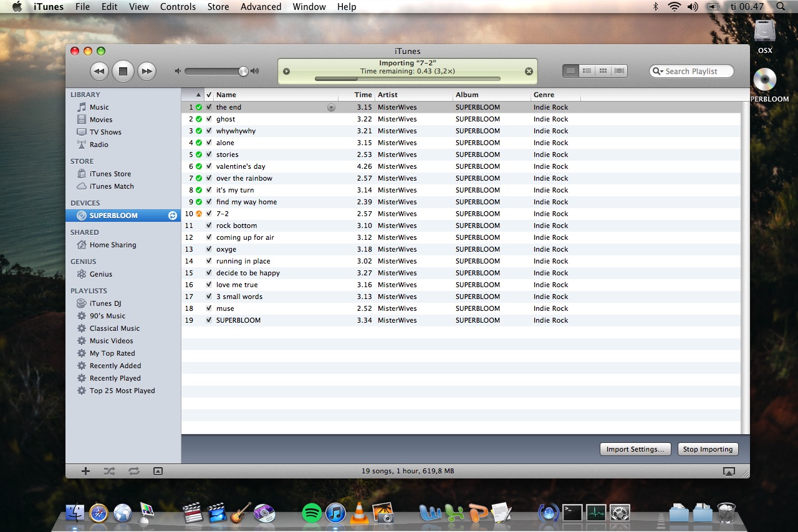Open the Spotlight search icon

(x=781, y=7)
